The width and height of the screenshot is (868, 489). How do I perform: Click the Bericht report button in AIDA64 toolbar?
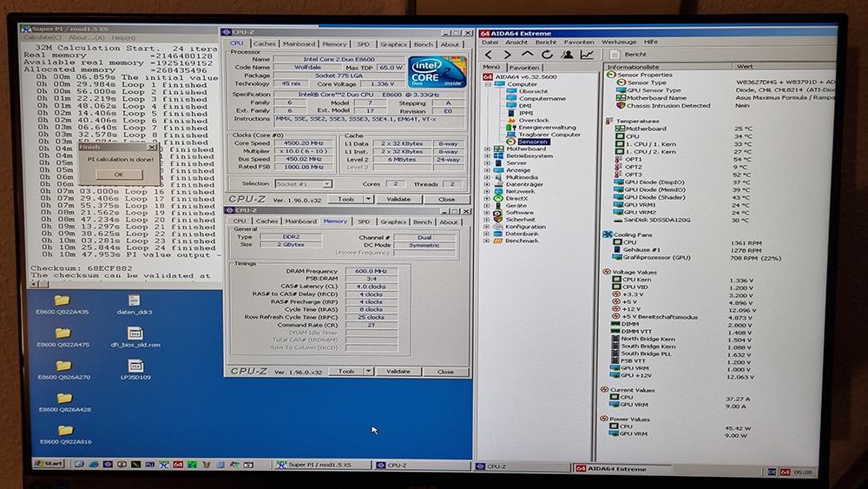(628, 54)
